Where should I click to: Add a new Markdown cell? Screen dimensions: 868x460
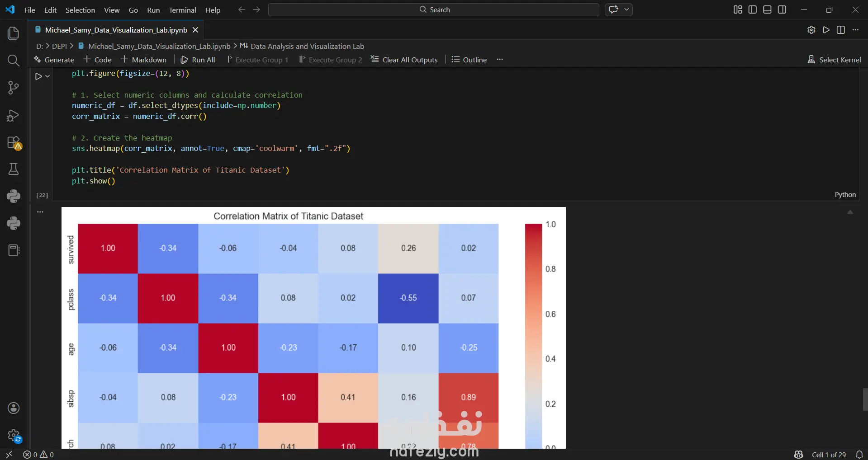click(144, 60)
